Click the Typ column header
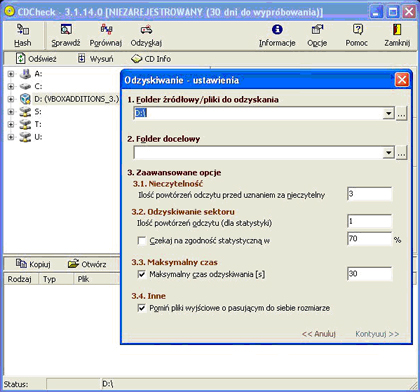The image size is (420, 392). coord(56,279)
